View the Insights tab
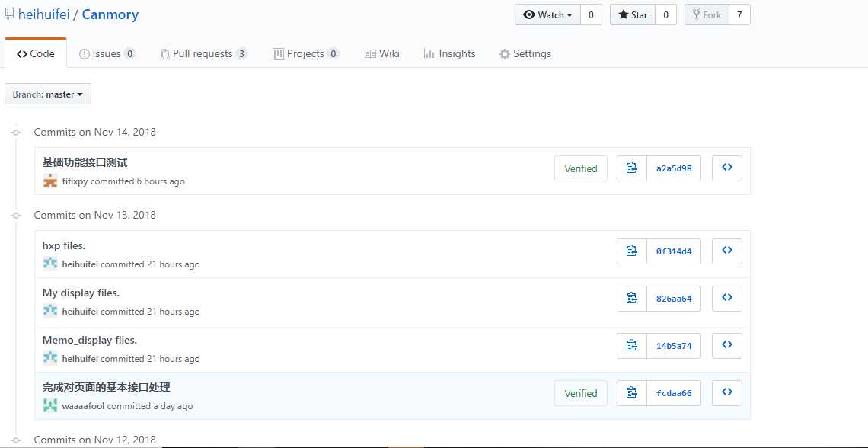The width and height of the screenshot is (868, 448). click(x=449, y=54)
